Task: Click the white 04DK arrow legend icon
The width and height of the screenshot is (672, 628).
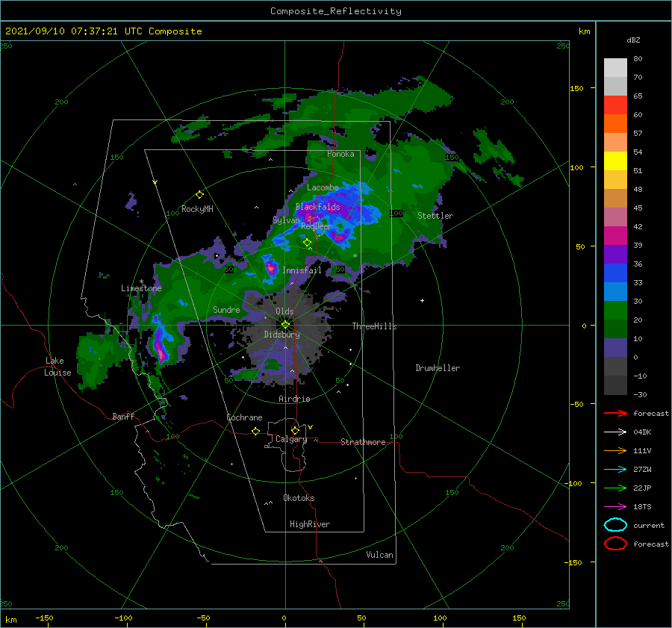Action: [x=615, y=432]
